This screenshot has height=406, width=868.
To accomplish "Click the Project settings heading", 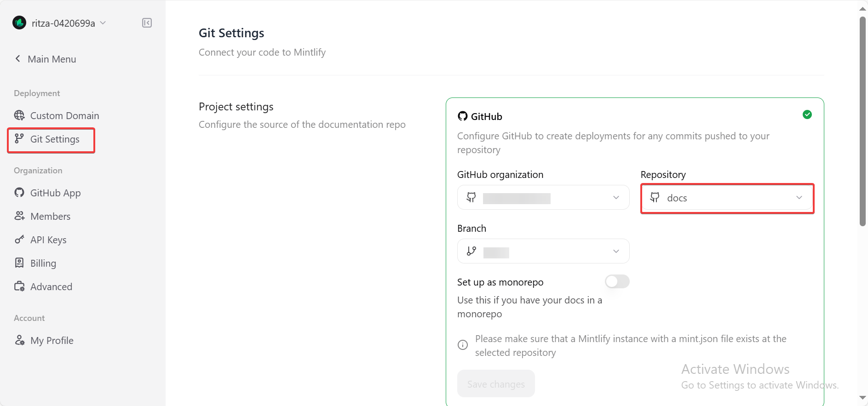I will pos(236,107).
